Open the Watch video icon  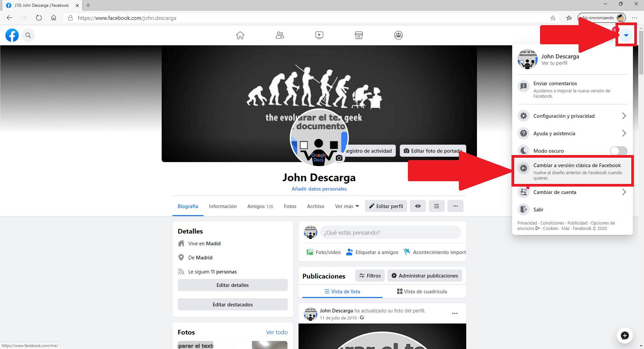tap(319, 35)
